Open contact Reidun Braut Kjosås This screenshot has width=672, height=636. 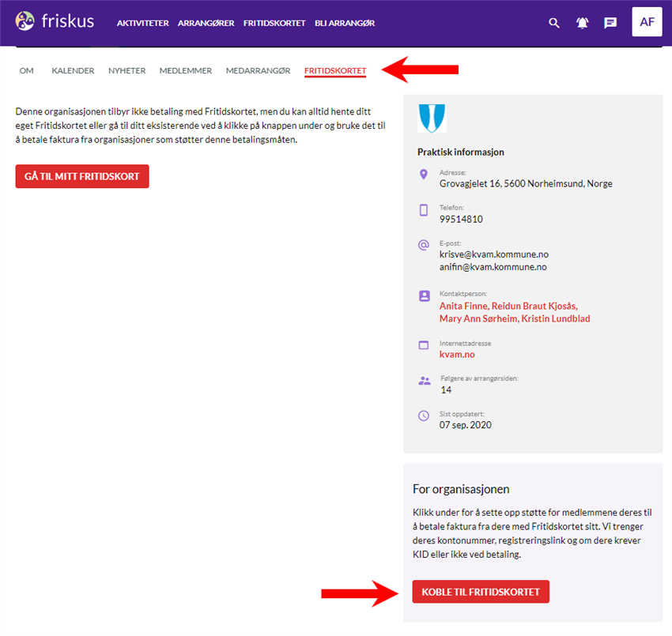pos(534,307)
